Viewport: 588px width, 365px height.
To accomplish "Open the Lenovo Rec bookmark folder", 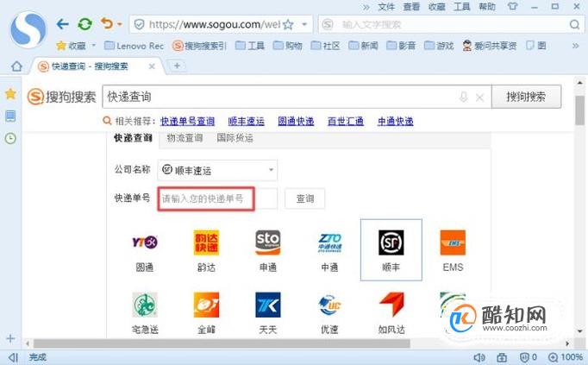I will (x=134, y=46).
